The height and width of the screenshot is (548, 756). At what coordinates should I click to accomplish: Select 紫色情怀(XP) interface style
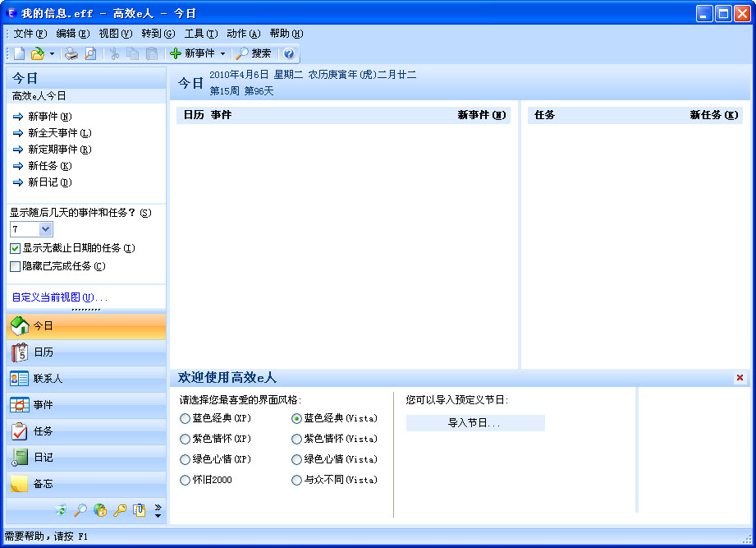click(216, 439)
